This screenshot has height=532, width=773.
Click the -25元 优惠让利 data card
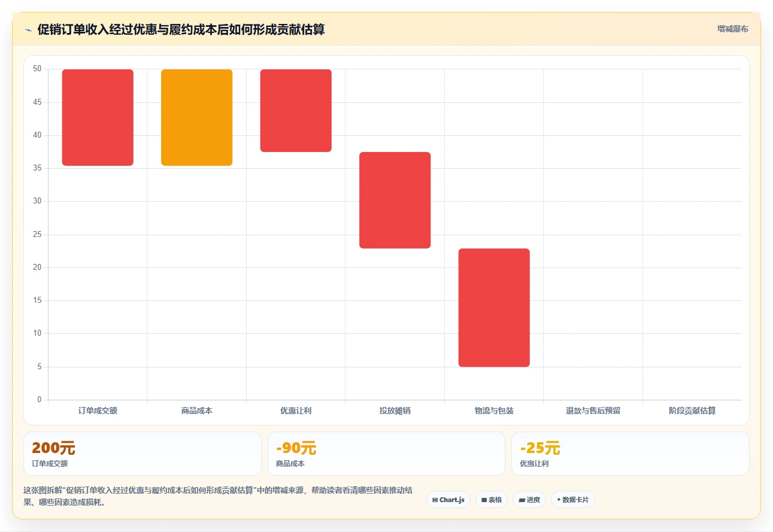coord(630,454)
